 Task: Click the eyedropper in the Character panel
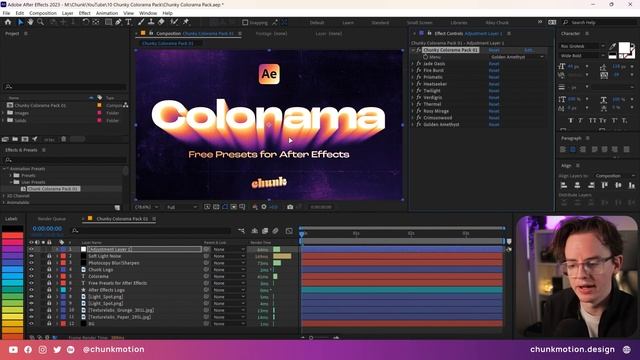[x=612, y=46]
